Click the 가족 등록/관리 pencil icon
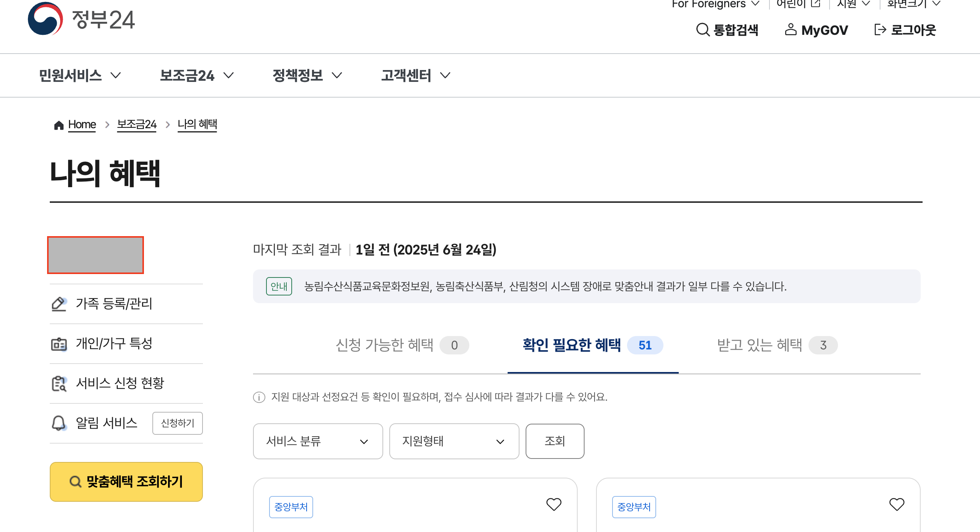Image resolution: width=980 pixels, height=532 pixels. tap(59, 304)
